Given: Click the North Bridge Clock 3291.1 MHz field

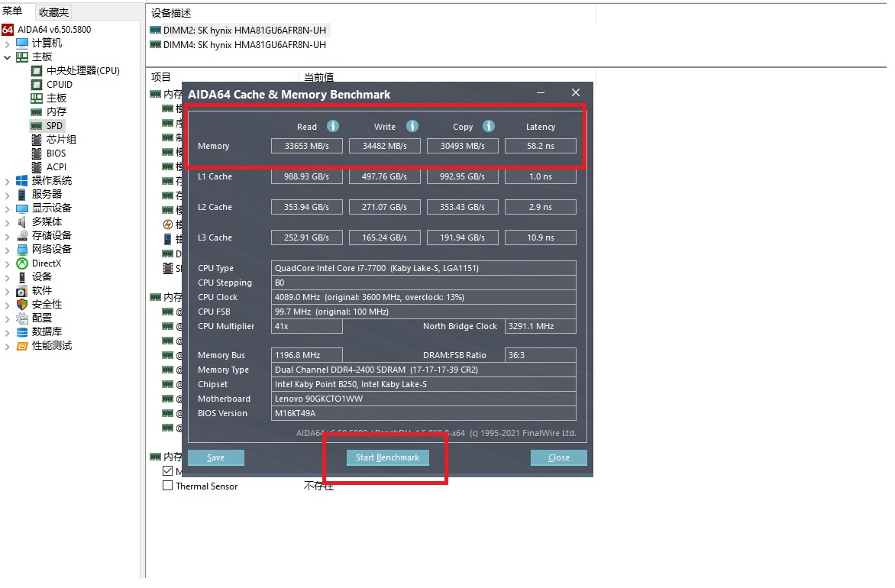Looking at the screenshot, I should [x=541, y=326].
